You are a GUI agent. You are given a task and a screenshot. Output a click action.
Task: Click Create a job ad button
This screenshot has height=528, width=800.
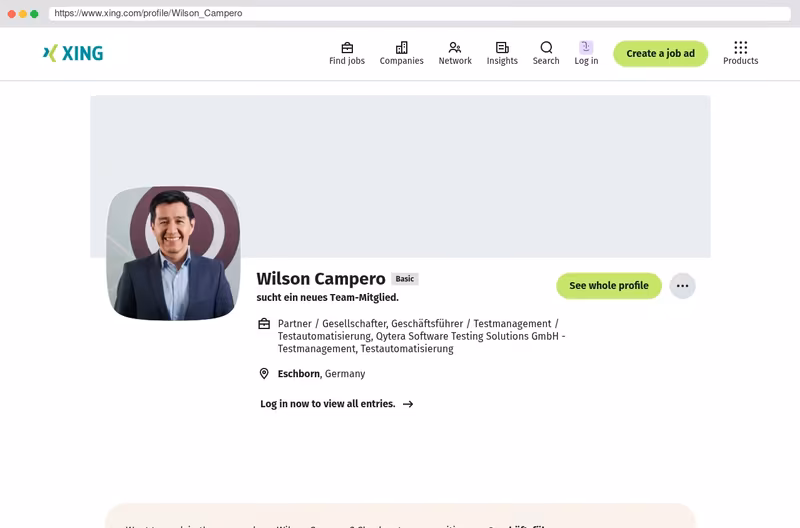pos(660,54)
